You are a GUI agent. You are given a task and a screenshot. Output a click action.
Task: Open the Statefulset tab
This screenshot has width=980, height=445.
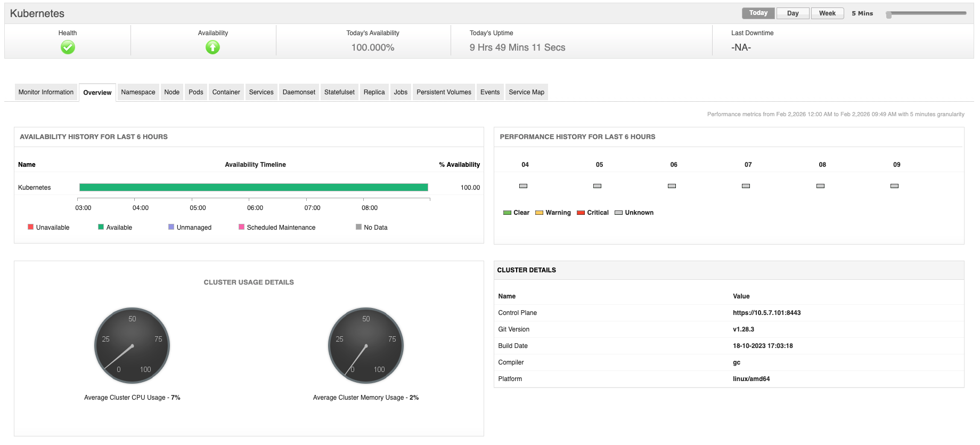coord(339,92)
